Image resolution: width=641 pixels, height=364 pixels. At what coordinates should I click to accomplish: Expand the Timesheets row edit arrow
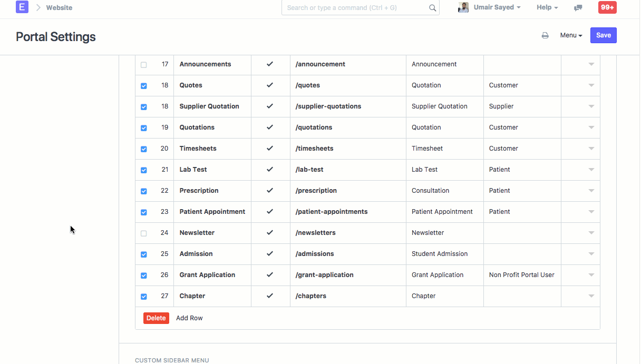pos(591,149)
